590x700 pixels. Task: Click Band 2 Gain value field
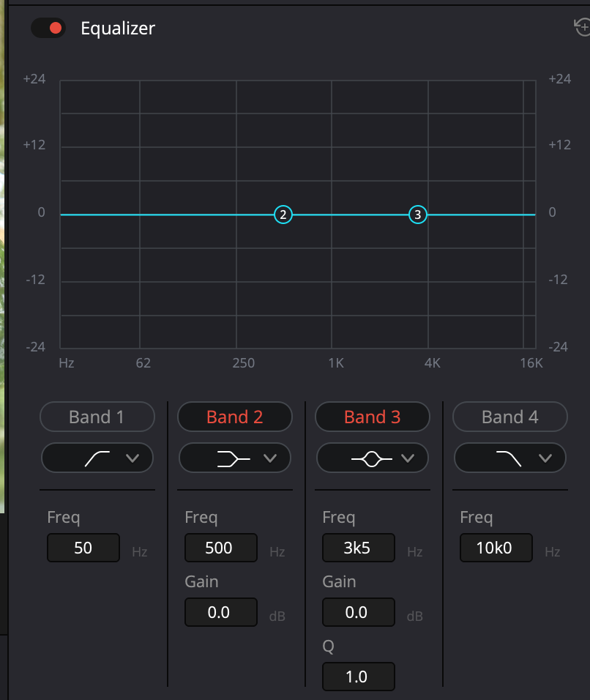coord(220,612)
